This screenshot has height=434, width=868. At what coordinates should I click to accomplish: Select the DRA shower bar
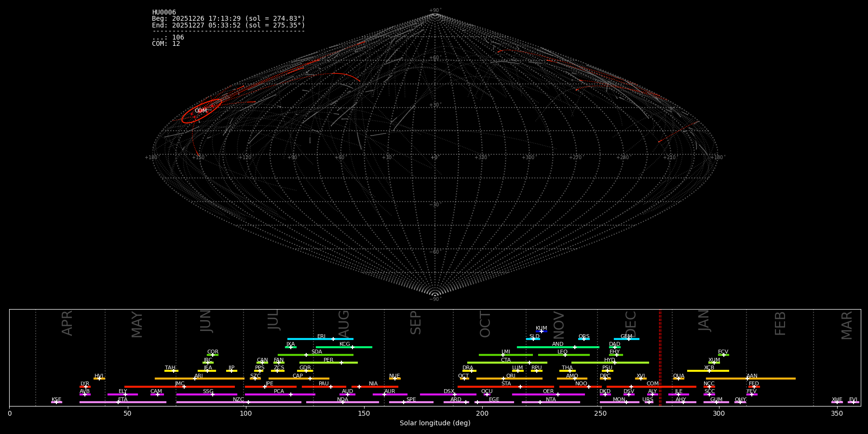pos(469,371)
